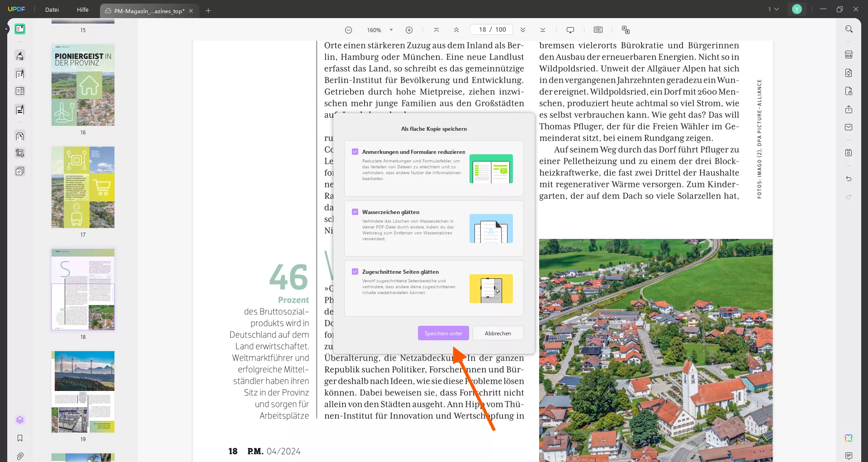The height and width of the screenshot is (462, 868).
Task: Open the Hilfe menu
Action: click(x=82, y=10)
